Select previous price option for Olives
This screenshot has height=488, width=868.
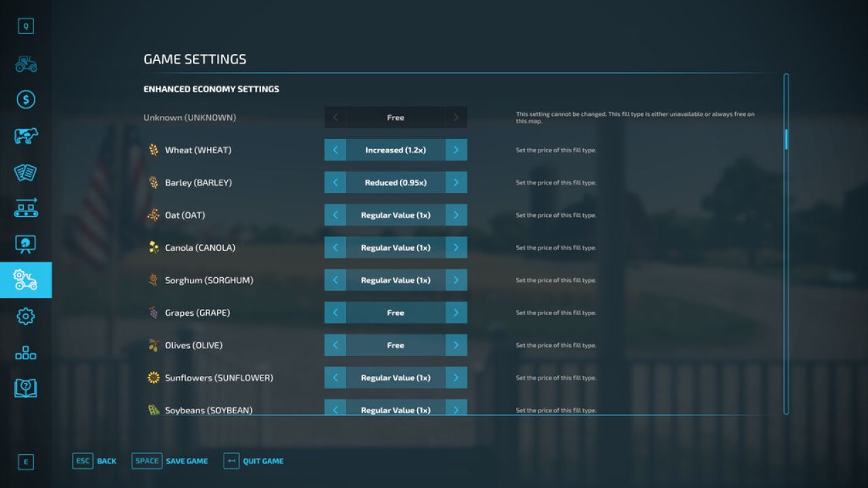[x=335, y=345]
